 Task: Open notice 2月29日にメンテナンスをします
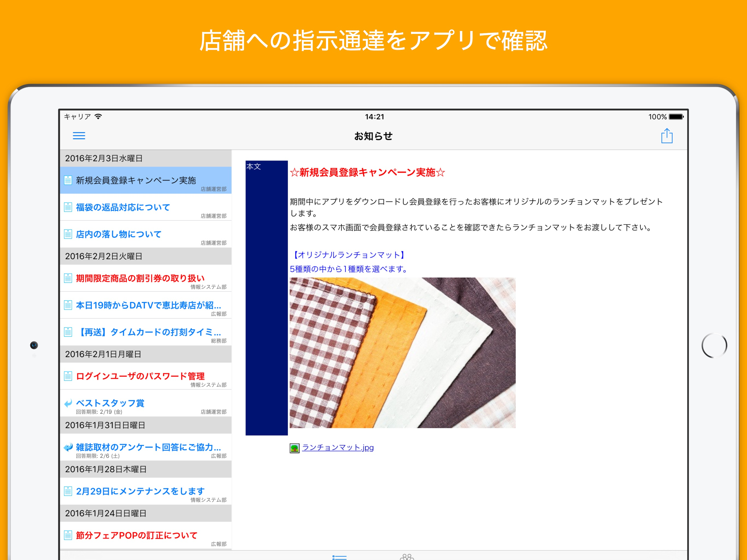tap(146, 491)
